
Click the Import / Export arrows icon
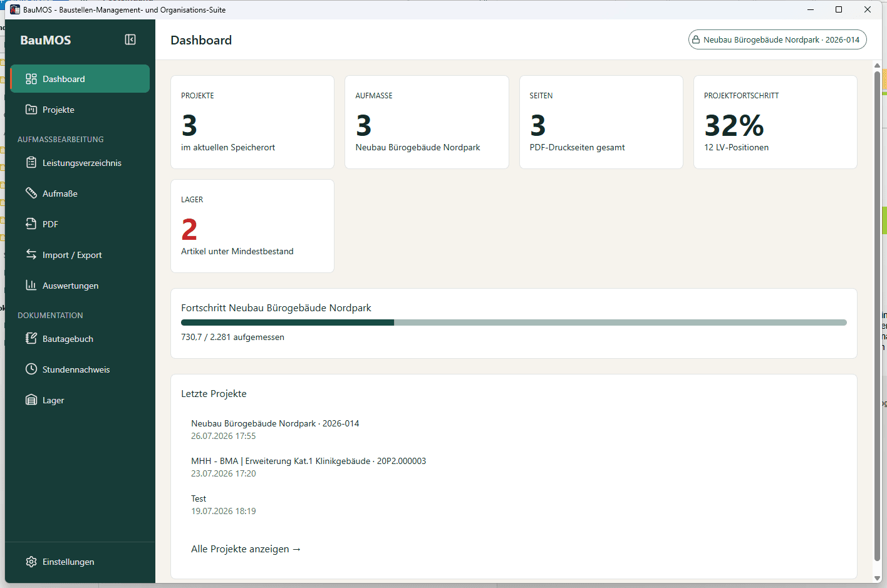(x=31, y=255)
